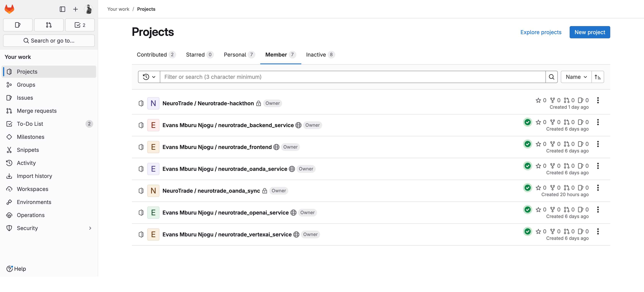Open assigned issues shortcut icon

(x=18, y=25)
